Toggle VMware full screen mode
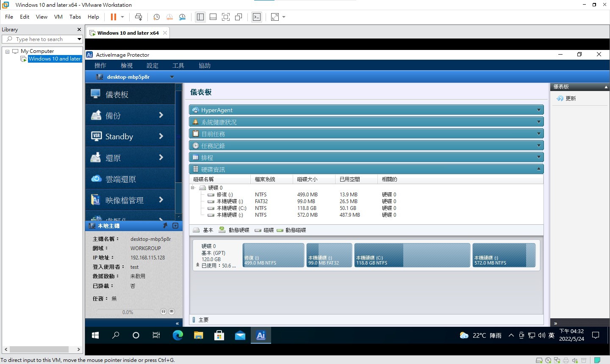 [x=226, y=17]
